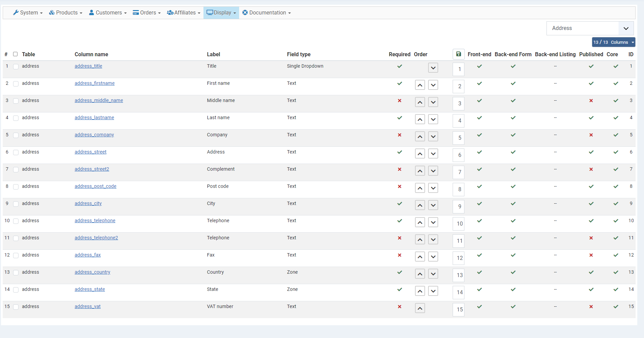Move address_firstname row up
The image size is (644, 338).
click(x=420, y=85)
